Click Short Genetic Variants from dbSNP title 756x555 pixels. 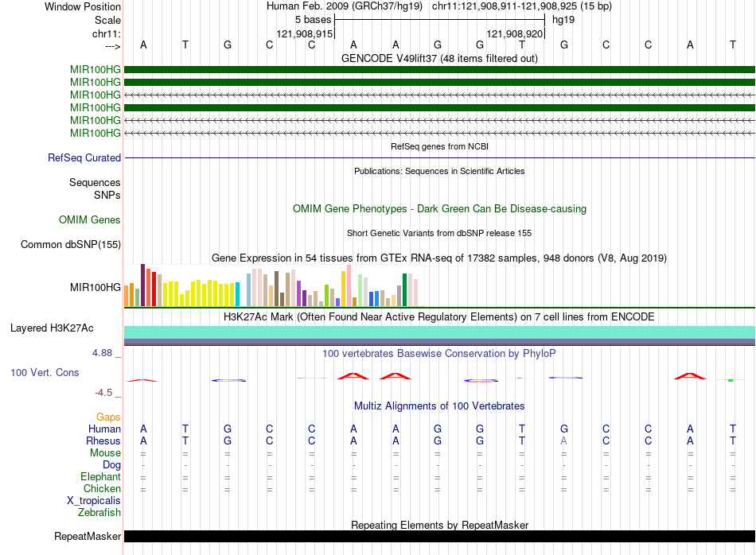click(439, 233)
